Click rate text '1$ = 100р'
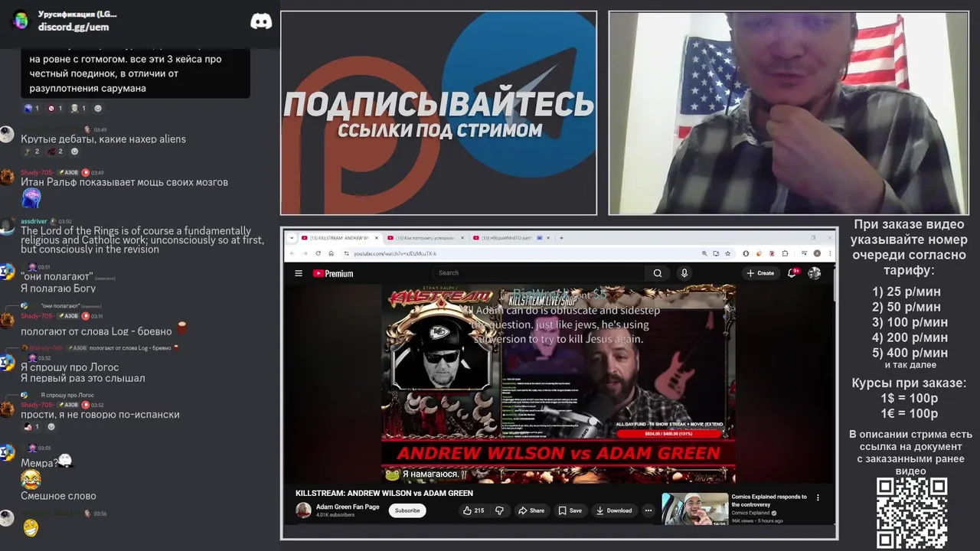 tap(909, 398)
